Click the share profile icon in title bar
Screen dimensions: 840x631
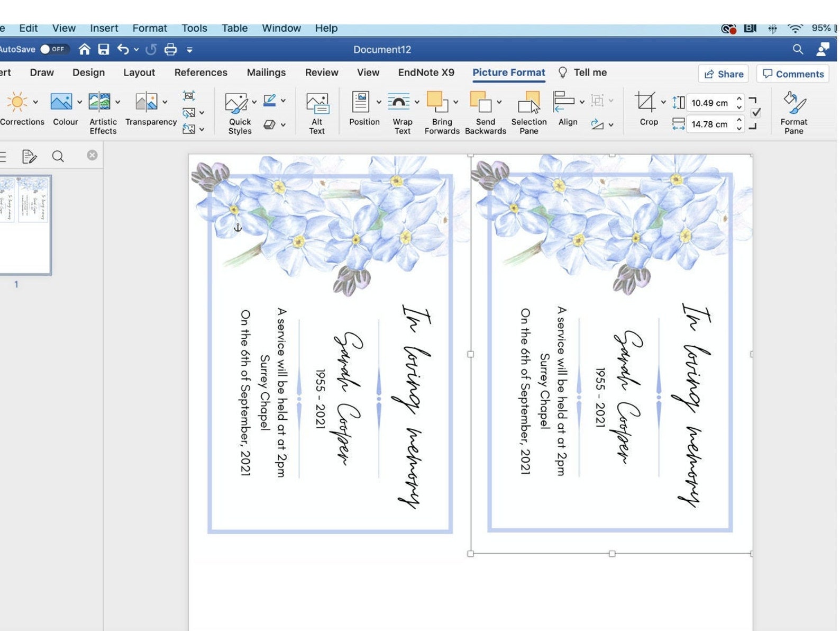(x=823, y=49)
